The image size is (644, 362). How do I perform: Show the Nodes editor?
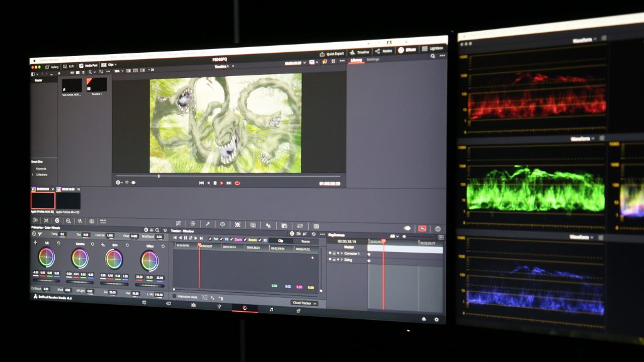click(x=381, y=51)
